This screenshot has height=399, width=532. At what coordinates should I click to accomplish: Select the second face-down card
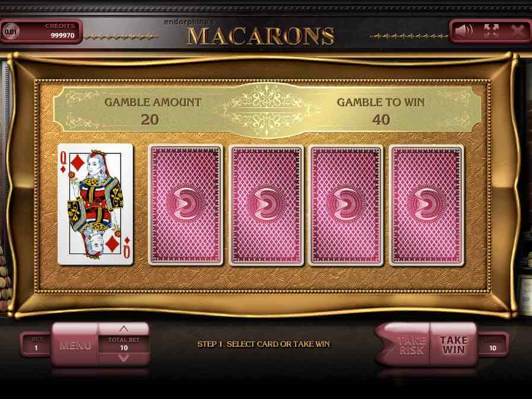pyautogui.click(x=266, y=205)
